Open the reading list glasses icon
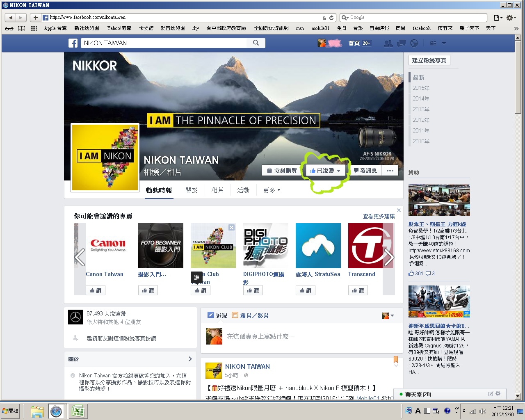The image size is (525, 420). tap(9, 28)
